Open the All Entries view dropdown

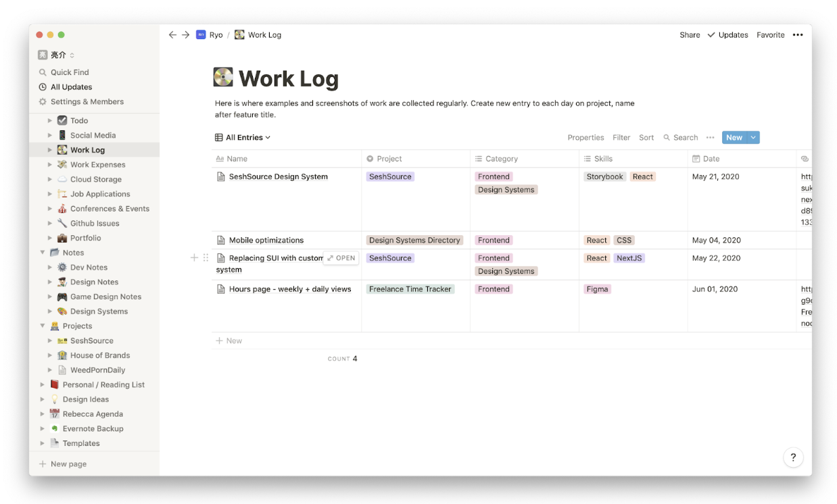pos(243,137)
